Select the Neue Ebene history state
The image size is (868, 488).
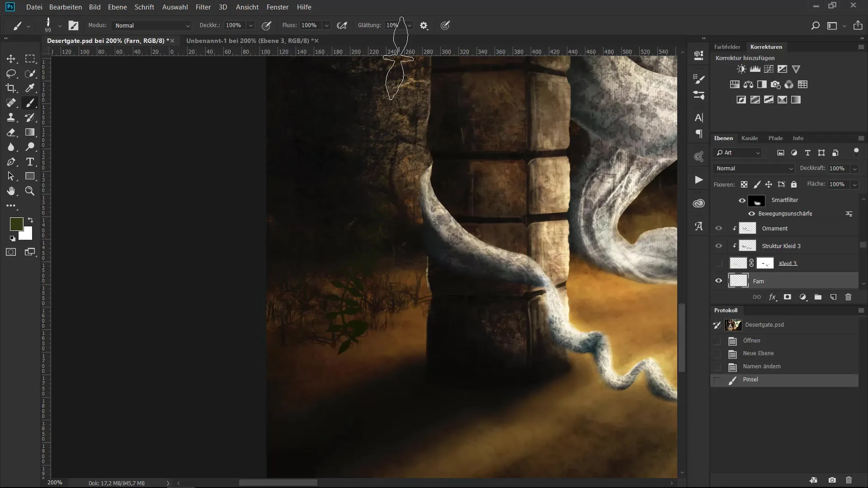(x=758, y=353)
